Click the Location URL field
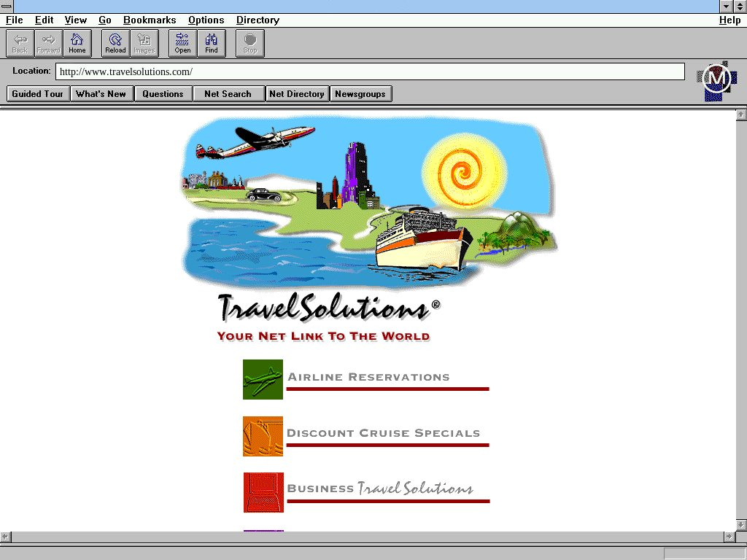 [x=370, y=71]
